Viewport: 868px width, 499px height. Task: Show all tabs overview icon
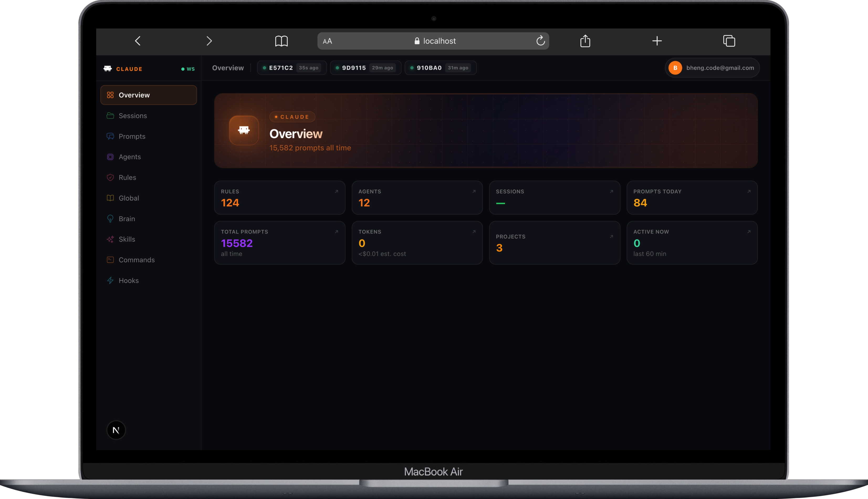click(729, 41)
